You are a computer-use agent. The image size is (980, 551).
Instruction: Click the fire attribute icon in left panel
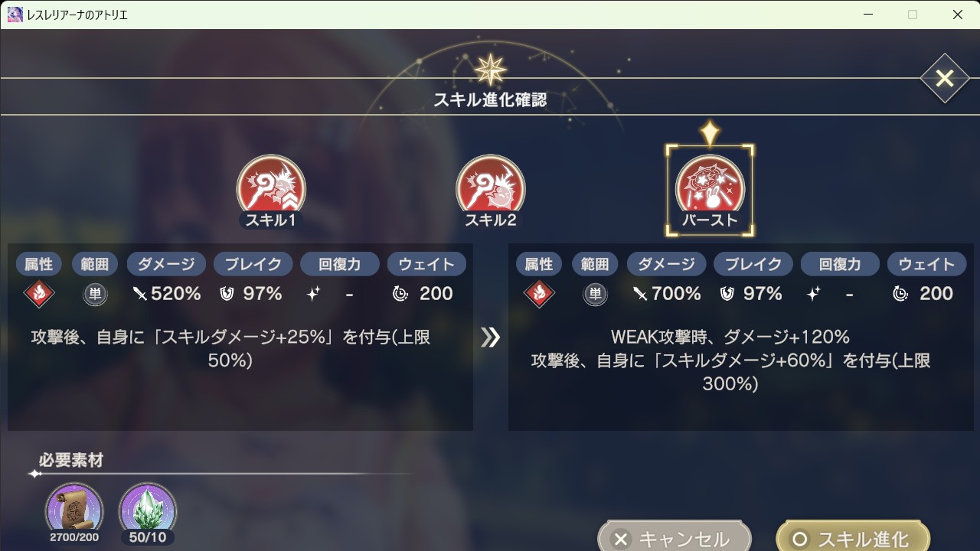click(39, 294)
